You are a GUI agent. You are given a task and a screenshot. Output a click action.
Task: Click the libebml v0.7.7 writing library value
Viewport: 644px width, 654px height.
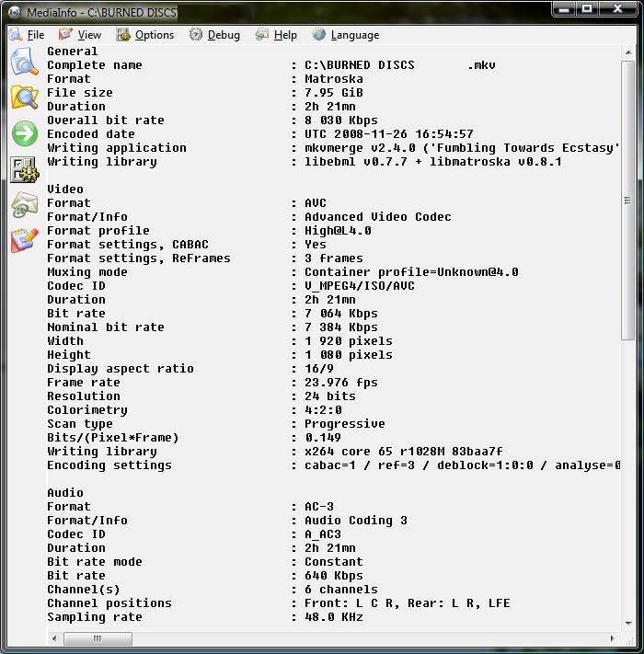pyautogui.click(x=433, y=161)
